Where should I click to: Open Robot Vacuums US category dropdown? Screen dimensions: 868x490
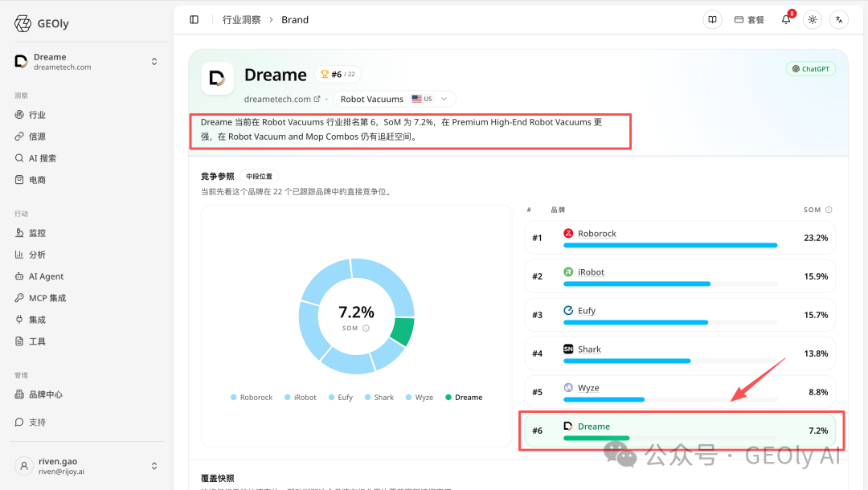pos(394,99)
